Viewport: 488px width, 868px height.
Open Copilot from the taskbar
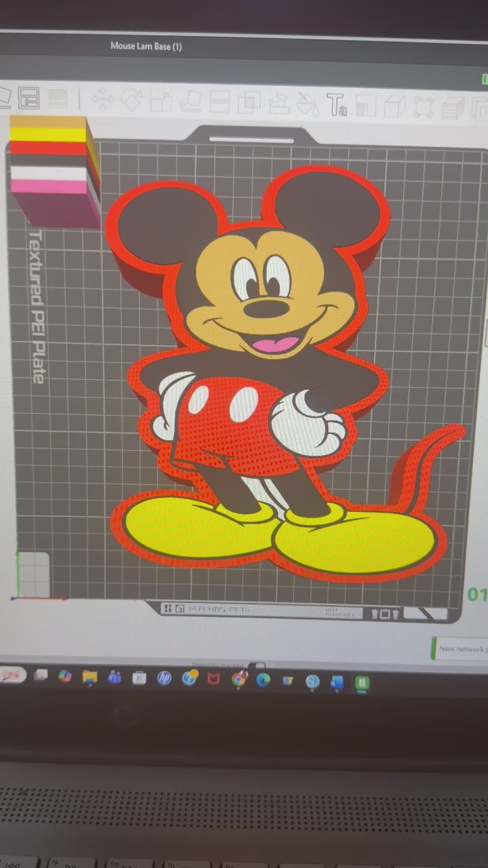65,675
